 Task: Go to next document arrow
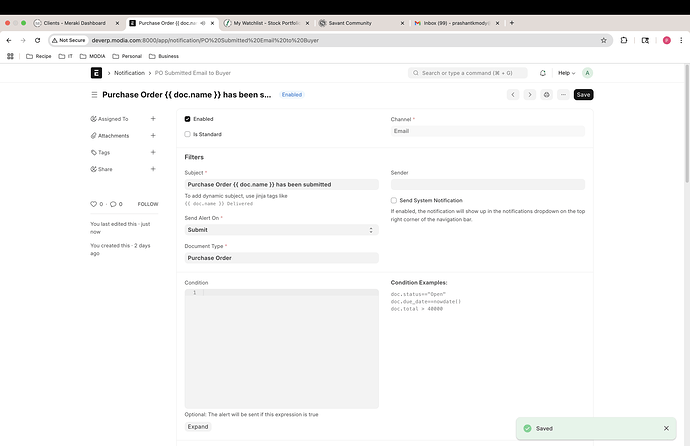point(530,95)
